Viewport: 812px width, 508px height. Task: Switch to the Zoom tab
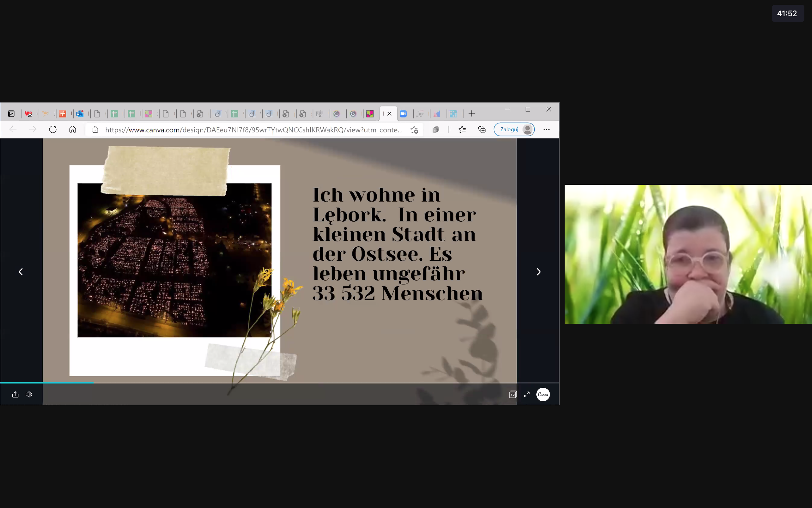403,114
